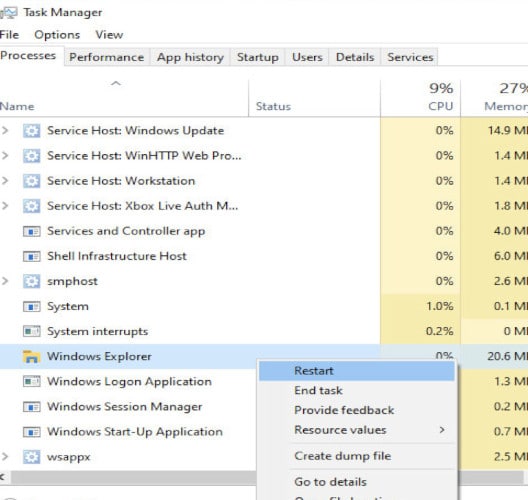The height and width of the screenshot is (500, 528).
Task: Open the Startup tab
Action: [x=258, y=57]
